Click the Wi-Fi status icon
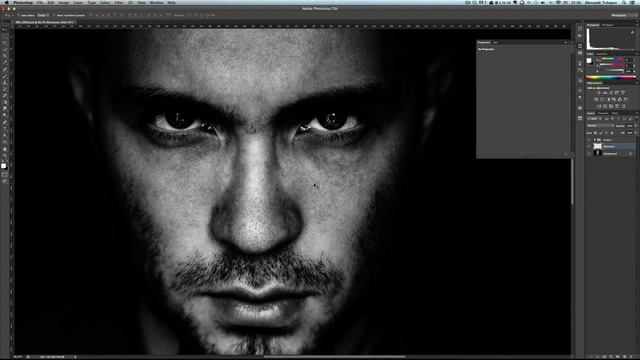 [558, 2]
